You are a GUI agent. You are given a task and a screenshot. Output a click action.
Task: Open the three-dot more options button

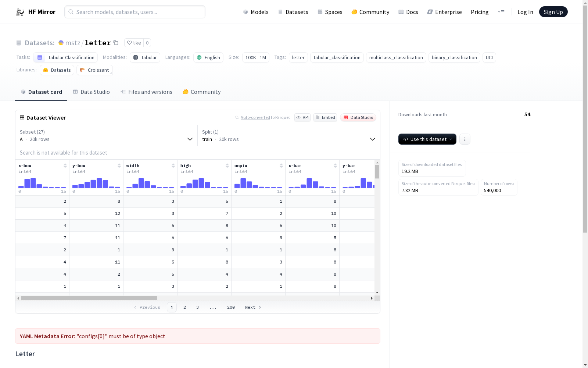465,139
